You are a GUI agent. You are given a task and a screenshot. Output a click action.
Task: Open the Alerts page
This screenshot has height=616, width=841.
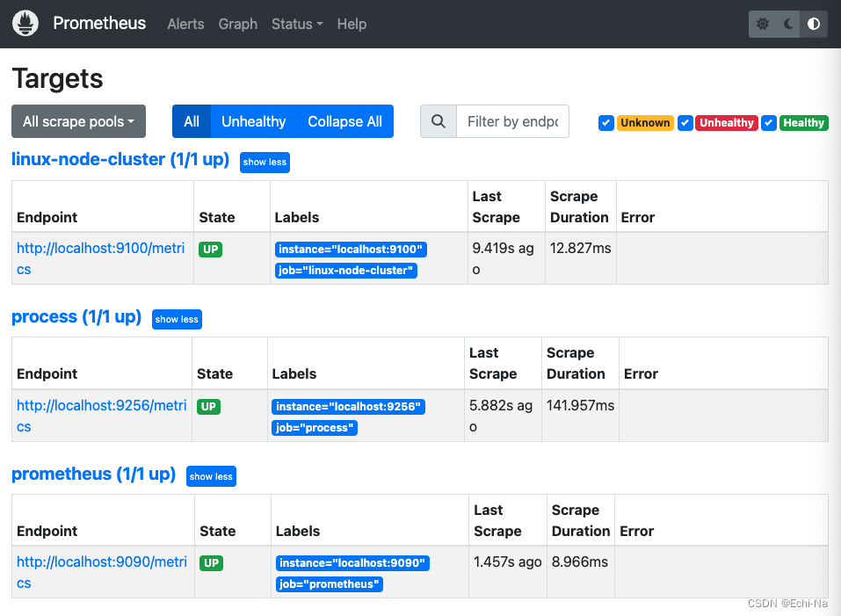click(185, 24)
